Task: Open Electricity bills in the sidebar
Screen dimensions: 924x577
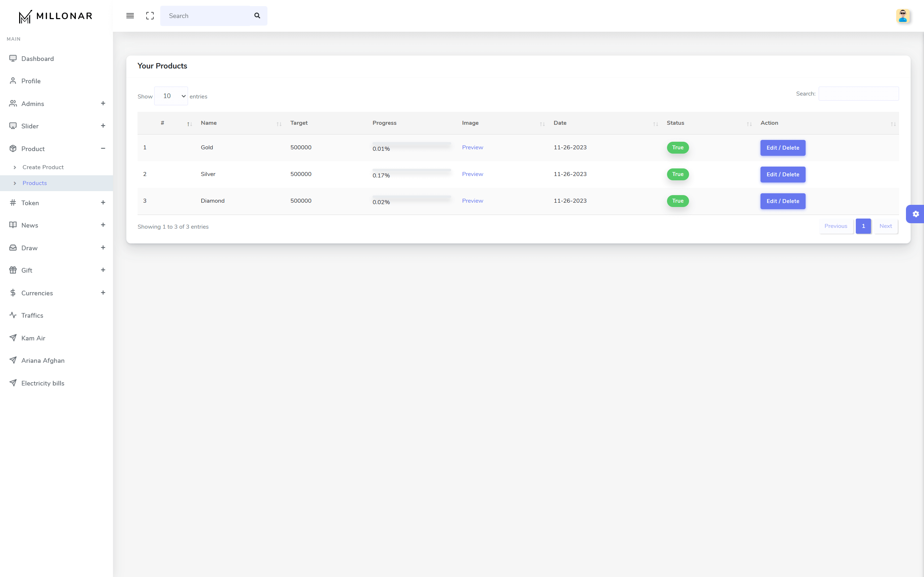Action: pyautogui.click(x=43, y=383)
